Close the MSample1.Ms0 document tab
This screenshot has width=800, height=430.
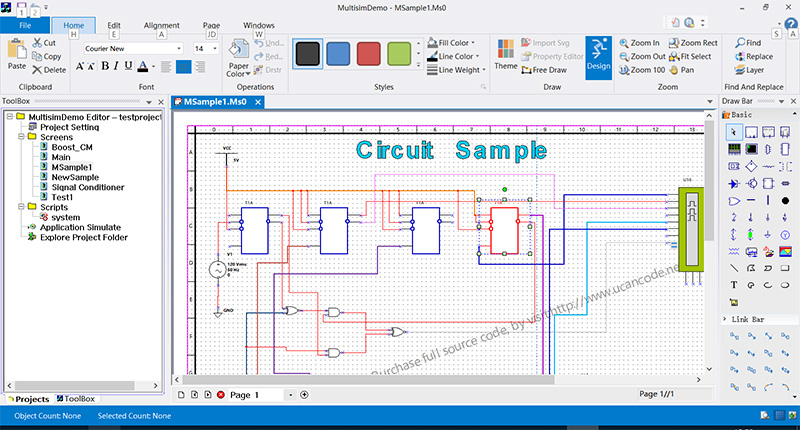point(258,102)
